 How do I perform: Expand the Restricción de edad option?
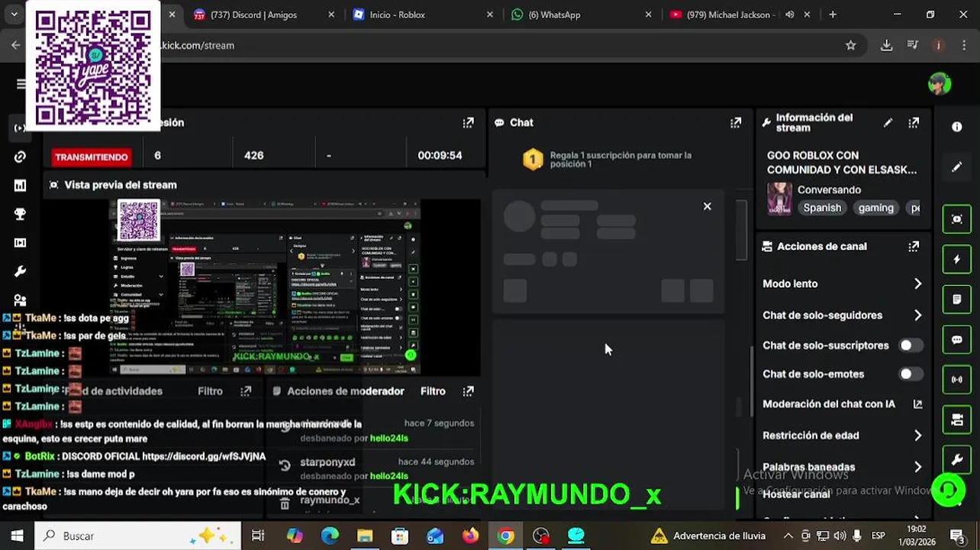click(x=842, y=435)
